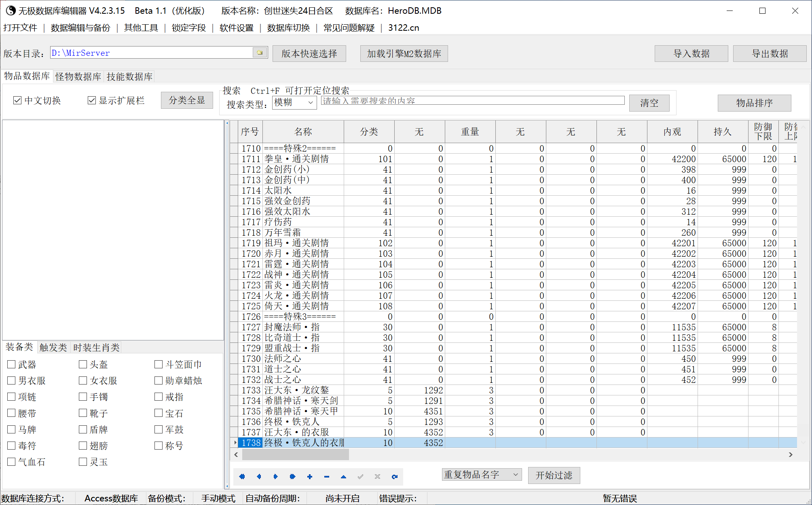
Task: Check the 头盔 category box
Action: pos(83,364)
